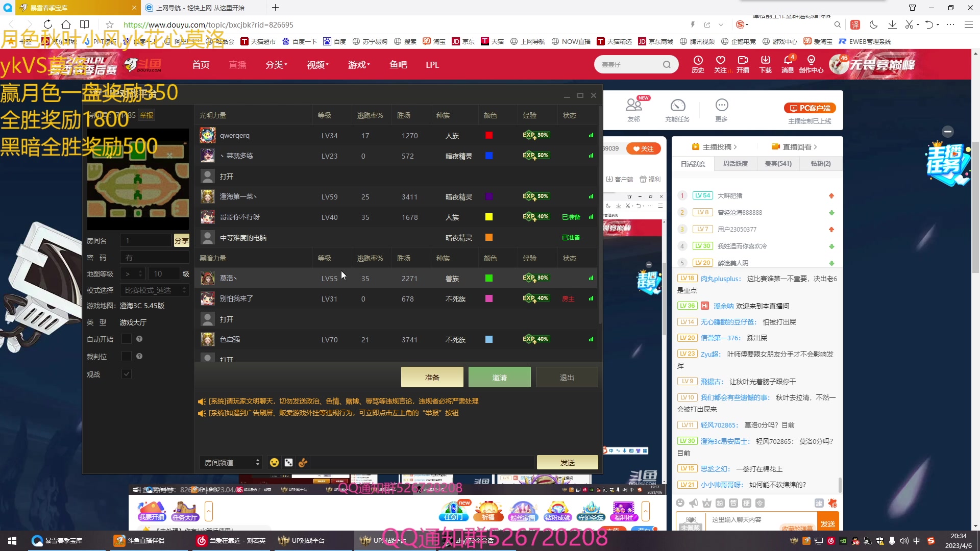Click the 邀请 invite button

click(499, 377)
